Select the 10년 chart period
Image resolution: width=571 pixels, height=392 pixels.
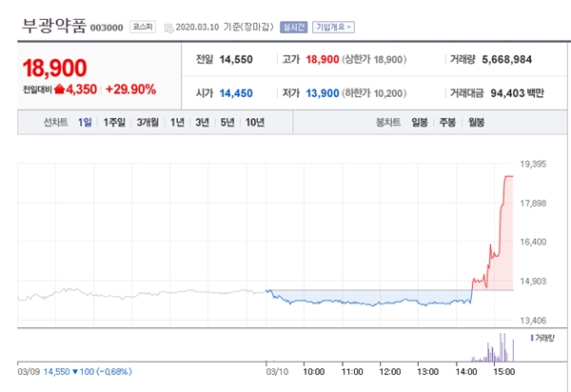point(255,123)
